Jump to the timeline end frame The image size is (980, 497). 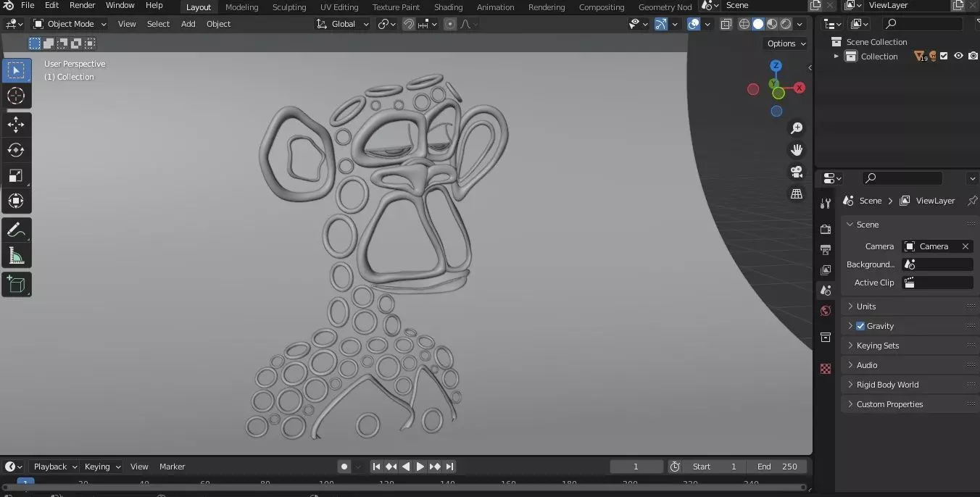click(450, 467)
